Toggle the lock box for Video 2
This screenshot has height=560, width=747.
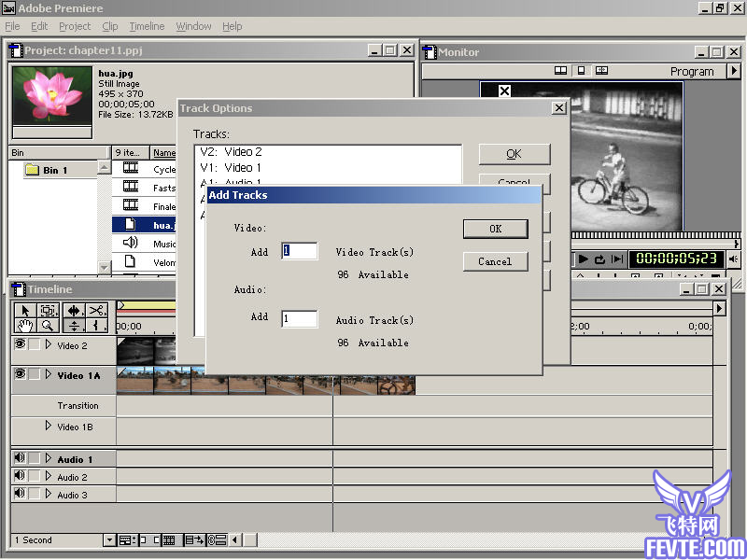coord(35,344)
